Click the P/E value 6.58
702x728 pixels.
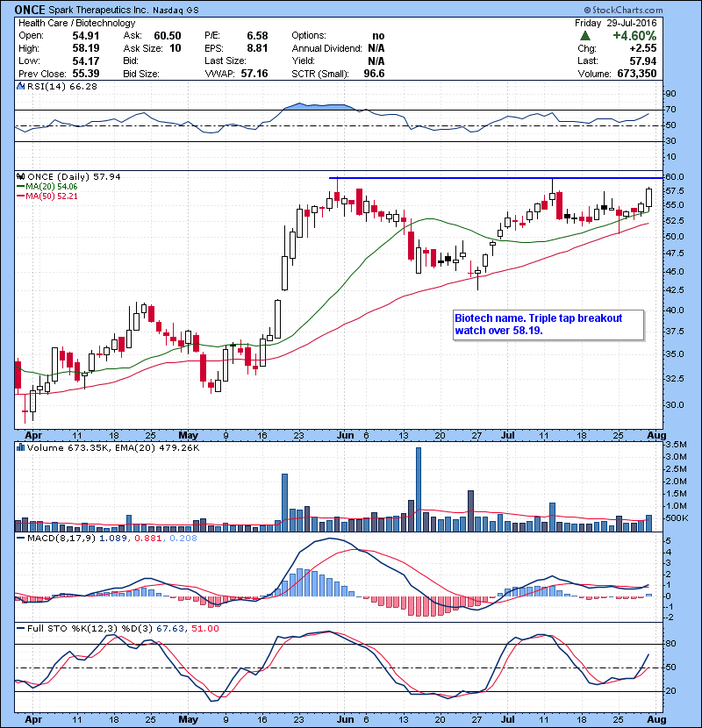click(x=257, y=36)
